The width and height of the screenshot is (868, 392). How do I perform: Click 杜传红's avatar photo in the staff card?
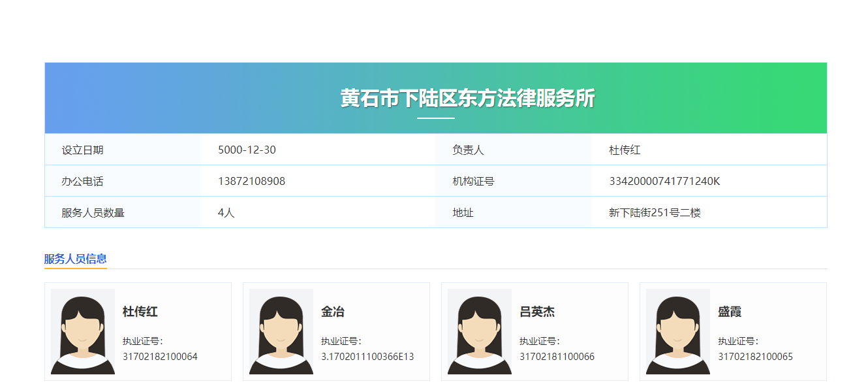[x=83, y=331]
